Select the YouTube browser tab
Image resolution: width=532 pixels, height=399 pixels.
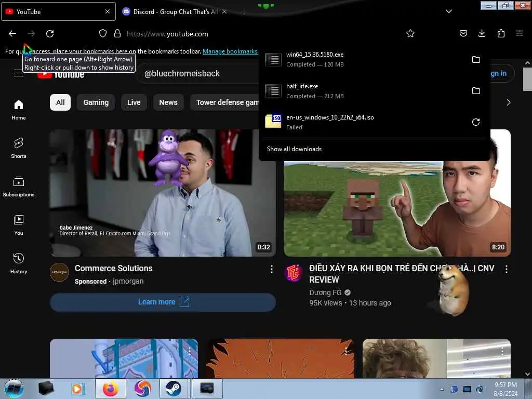(x=58, y=11)
